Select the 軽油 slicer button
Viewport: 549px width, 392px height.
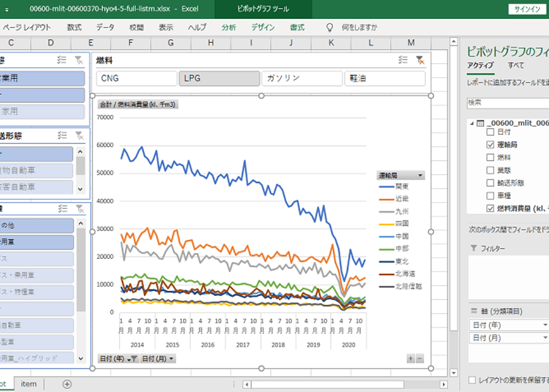coord(385,78)
